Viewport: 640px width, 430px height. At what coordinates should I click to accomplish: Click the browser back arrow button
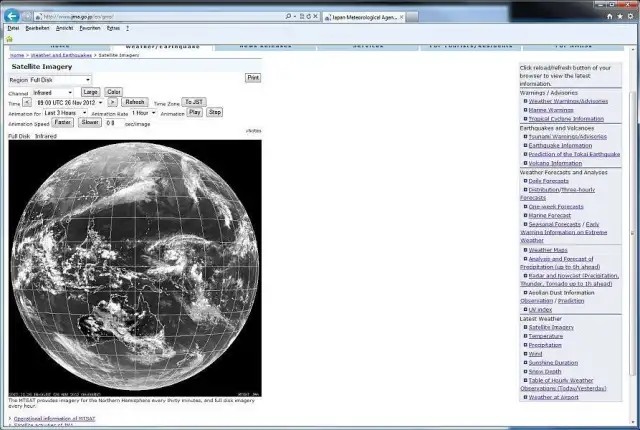(12, 16)
